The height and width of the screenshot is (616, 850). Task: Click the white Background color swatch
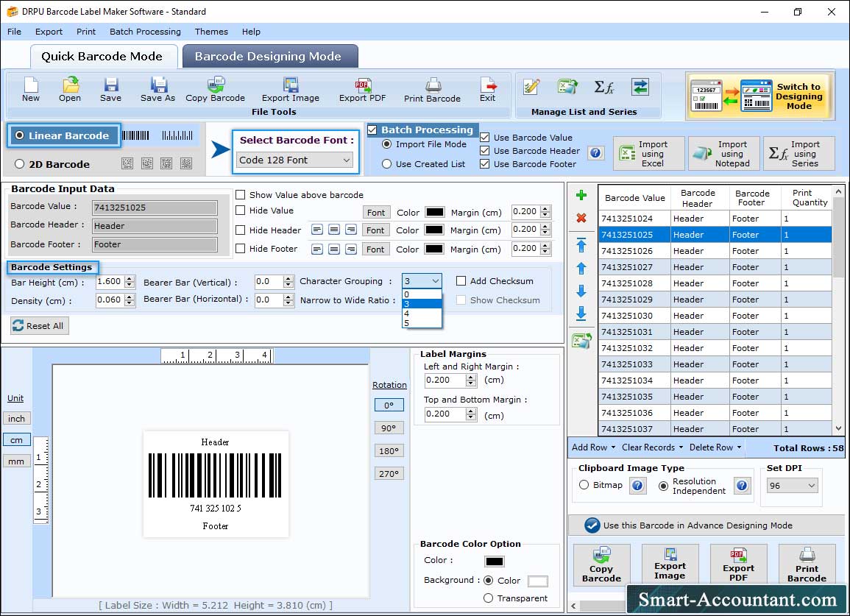point(537,581)
